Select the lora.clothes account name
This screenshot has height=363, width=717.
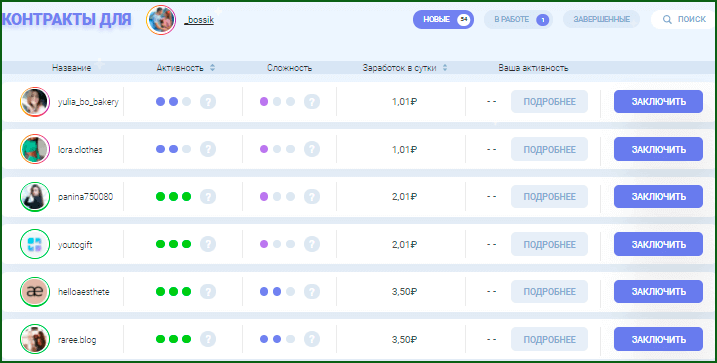coord(80,149)
